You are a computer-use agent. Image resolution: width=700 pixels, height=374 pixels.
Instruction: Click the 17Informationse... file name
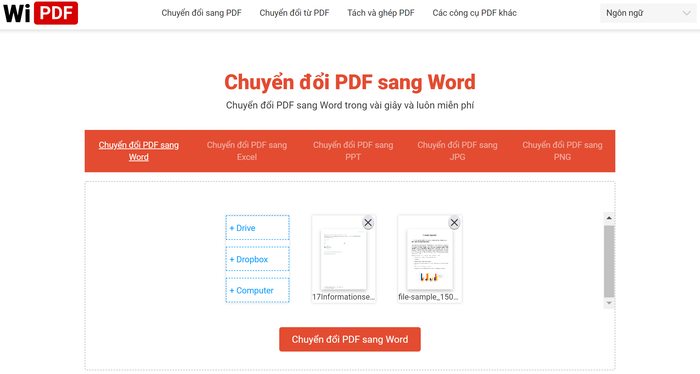tap(344, 297)
